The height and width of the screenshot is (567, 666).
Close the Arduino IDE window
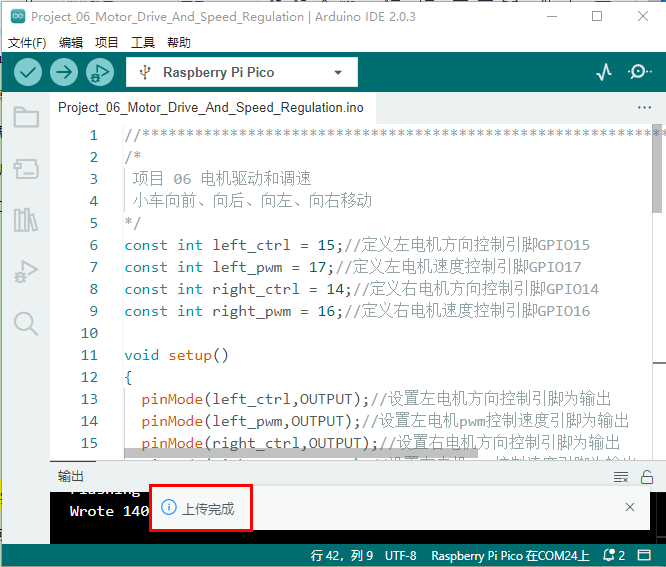643,17
